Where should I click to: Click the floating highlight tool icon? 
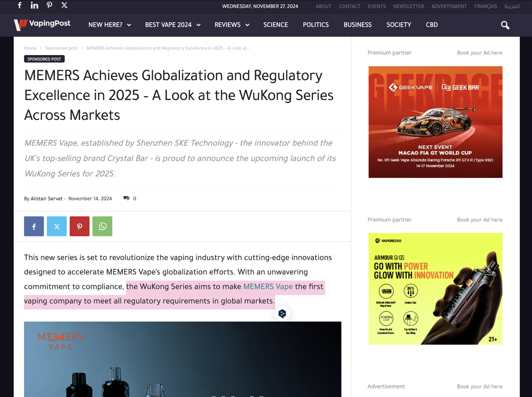point(282,314)
